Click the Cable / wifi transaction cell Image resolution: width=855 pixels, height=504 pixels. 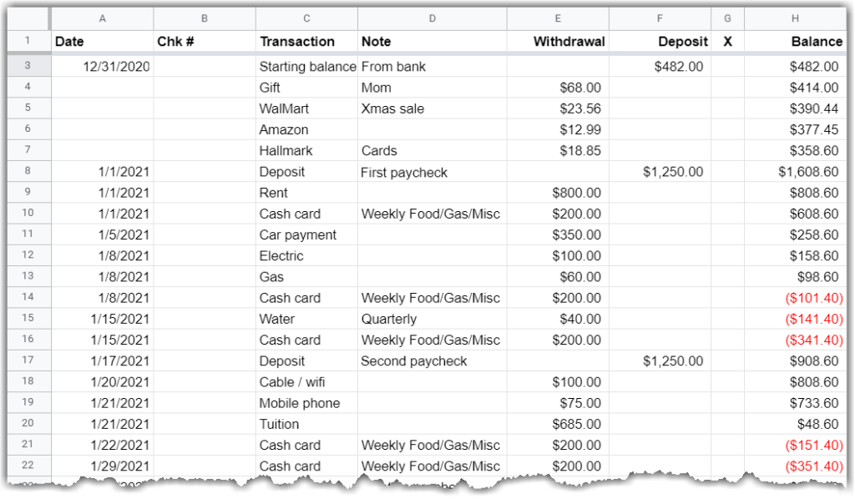click(306, 381)
